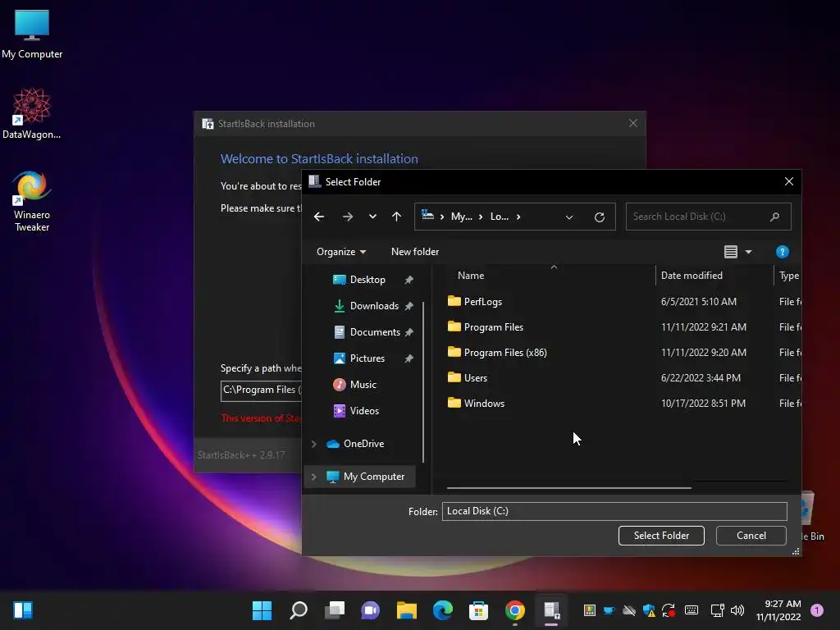This screenshot has height=630, width=840.
Task: Expand the address bar history dropdown
Action: tap(569, 217)
